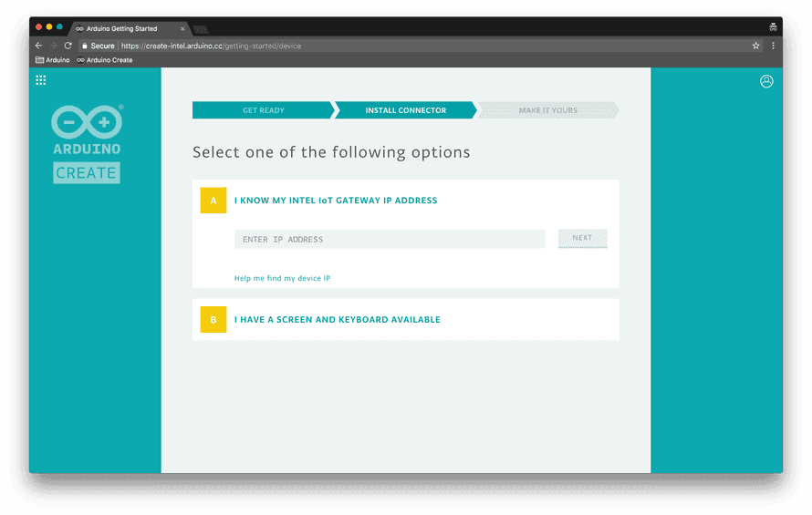The height and width of the screenshot is (515, 812).
Task: Go to the Get Ready step
Action: [x=263, y=110]
